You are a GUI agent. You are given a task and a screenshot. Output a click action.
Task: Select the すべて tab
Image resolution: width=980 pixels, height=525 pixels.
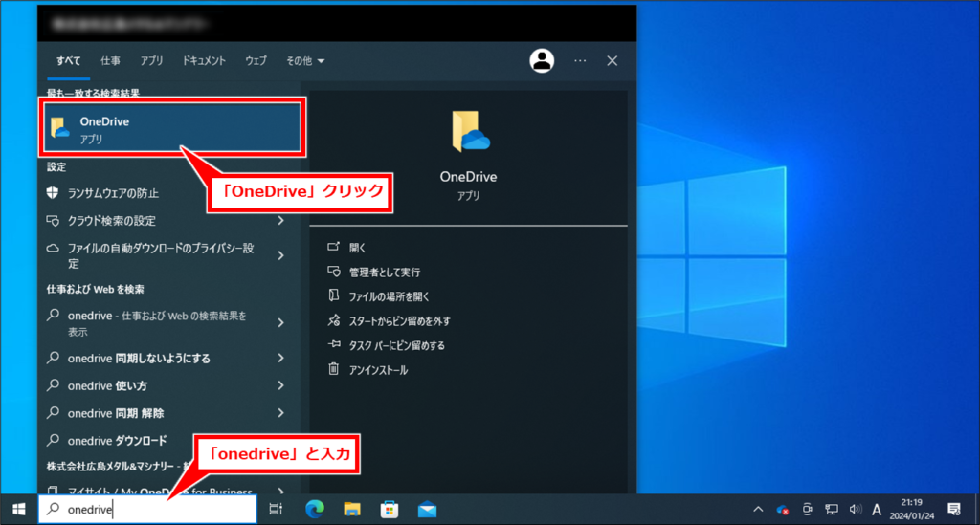point(68,60)
